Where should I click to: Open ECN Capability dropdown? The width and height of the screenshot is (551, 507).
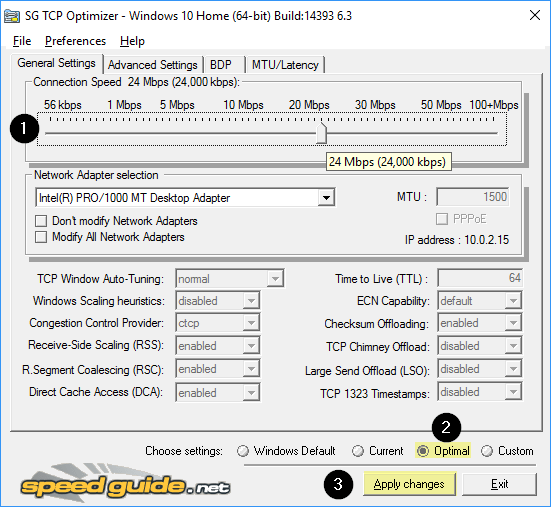(513, 301)
